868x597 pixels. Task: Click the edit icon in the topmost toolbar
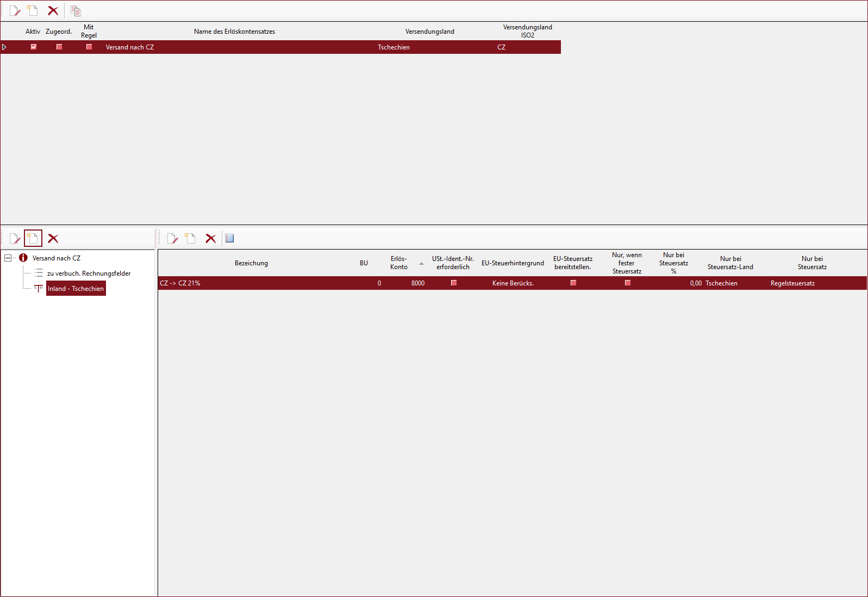(15, 11)
